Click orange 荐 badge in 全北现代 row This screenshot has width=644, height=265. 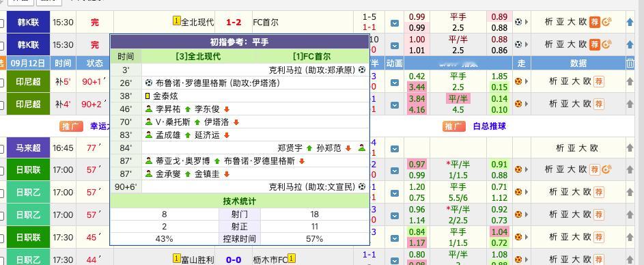pyautogui.click(x=594, y=22)
